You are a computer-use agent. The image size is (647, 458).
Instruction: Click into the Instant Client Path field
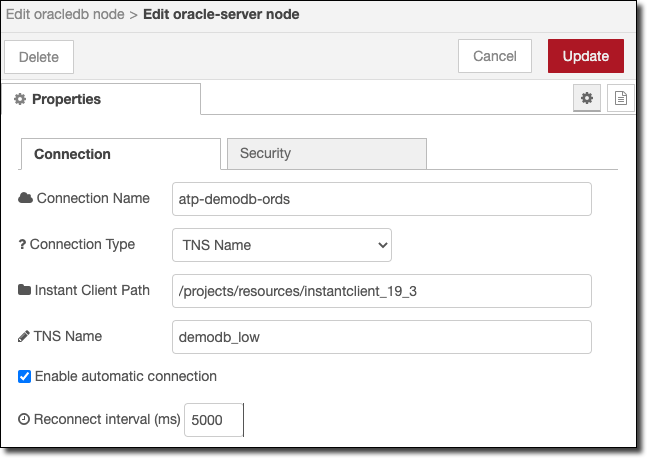click(x=382, y=291)
